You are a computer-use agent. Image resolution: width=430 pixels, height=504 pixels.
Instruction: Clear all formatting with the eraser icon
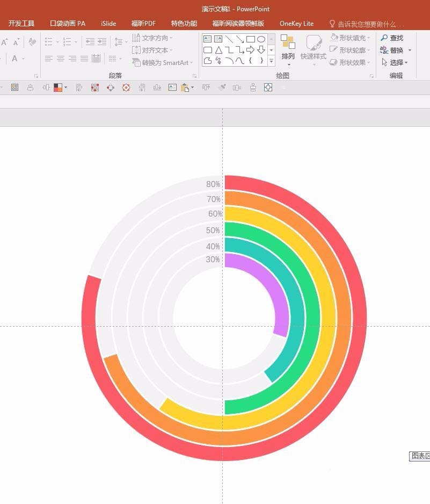[x=32, y=42]
